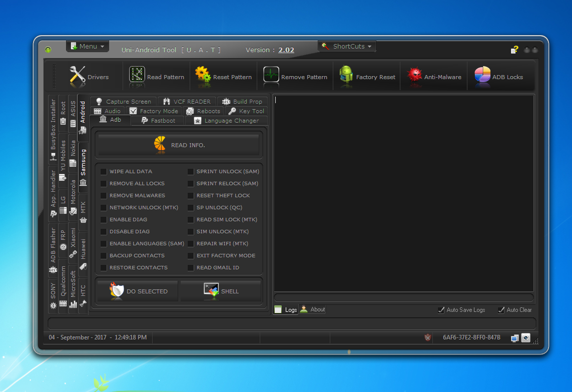Click the green status light in title bar
The image size is (572, 392).
coord(48,50)
